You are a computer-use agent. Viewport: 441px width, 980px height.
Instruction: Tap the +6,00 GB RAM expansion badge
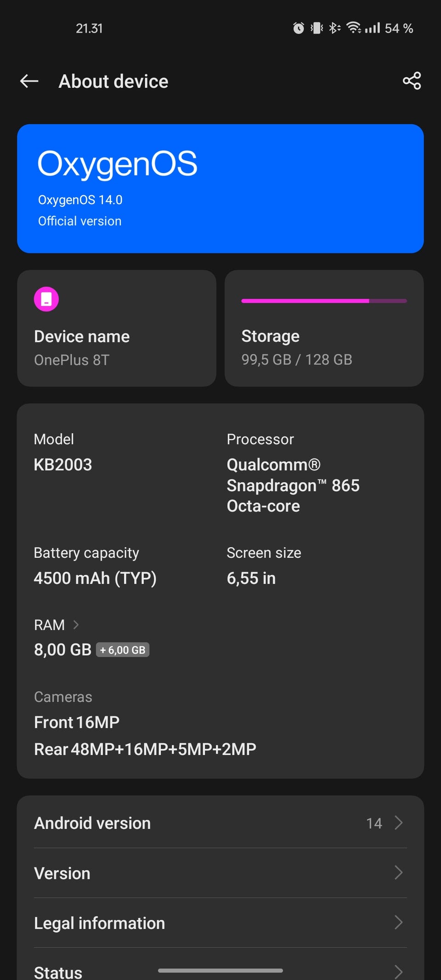pos(123,650)
